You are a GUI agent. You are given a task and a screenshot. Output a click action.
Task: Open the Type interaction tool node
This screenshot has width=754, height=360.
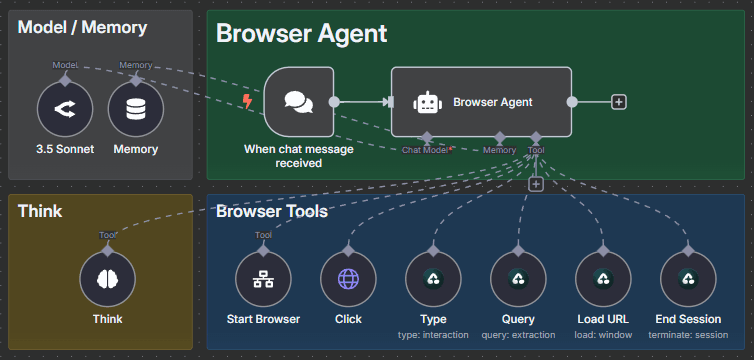coord(433,279)
